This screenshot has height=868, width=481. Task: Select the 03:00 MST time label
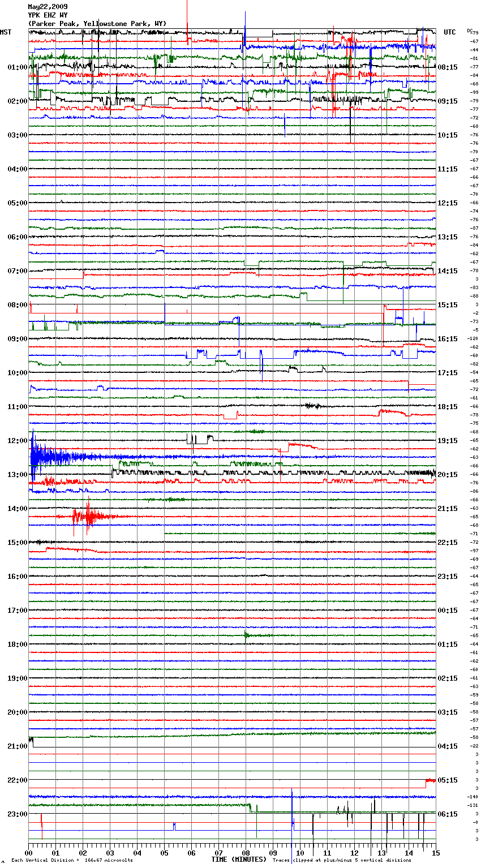[18, 135]
